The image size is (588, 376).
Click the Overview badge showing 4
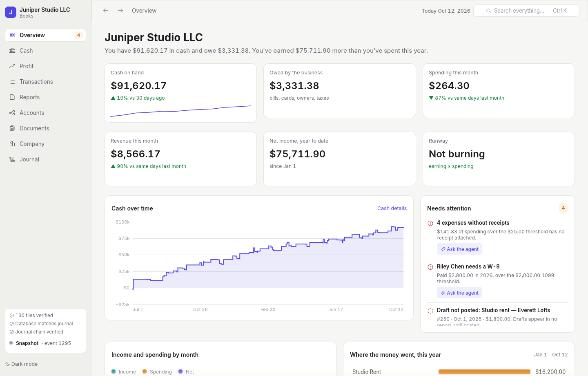pyautogui.click(x=79, y=35)
